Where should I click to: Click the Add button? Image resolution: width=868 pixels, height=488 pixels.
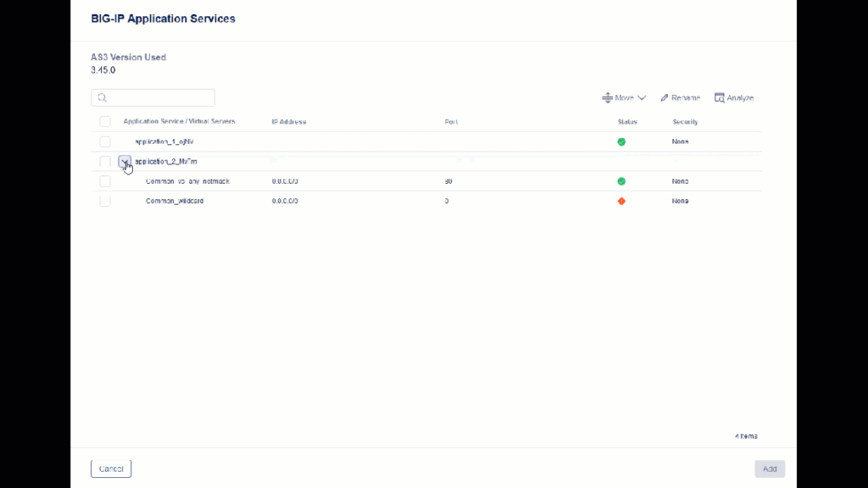[769, 469]
